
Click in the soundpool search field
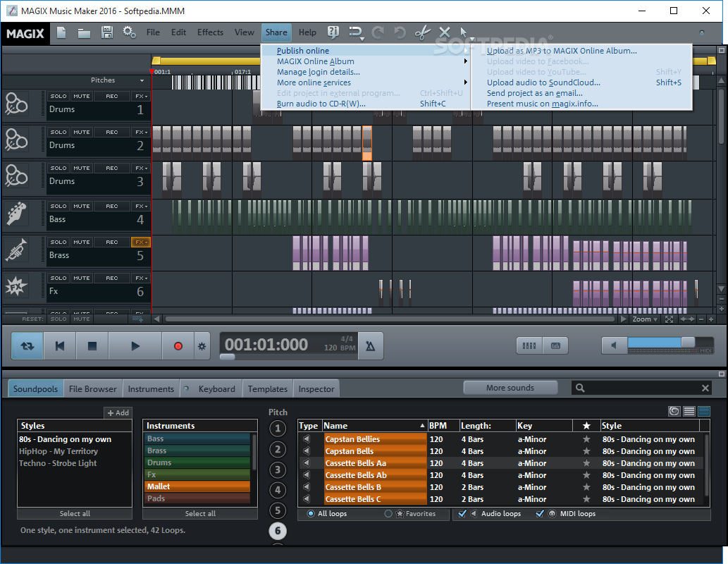click(643, 388)
